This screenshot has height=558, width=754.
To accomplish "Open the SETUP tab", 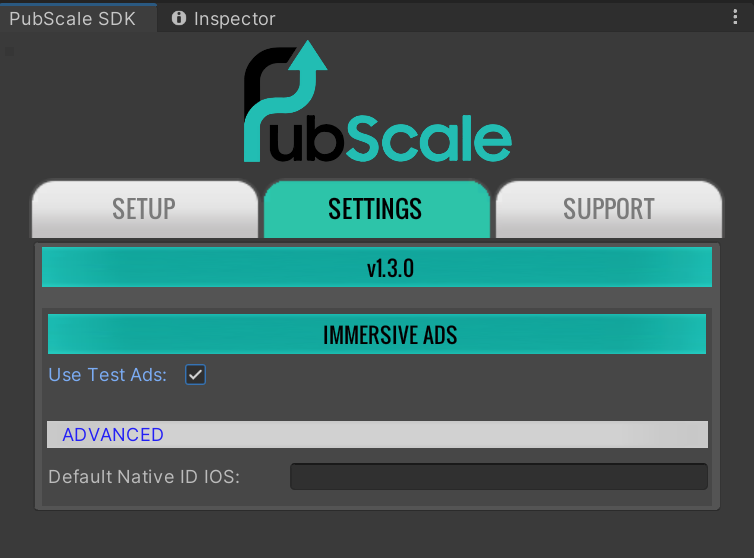I will (x=144, y=209).
